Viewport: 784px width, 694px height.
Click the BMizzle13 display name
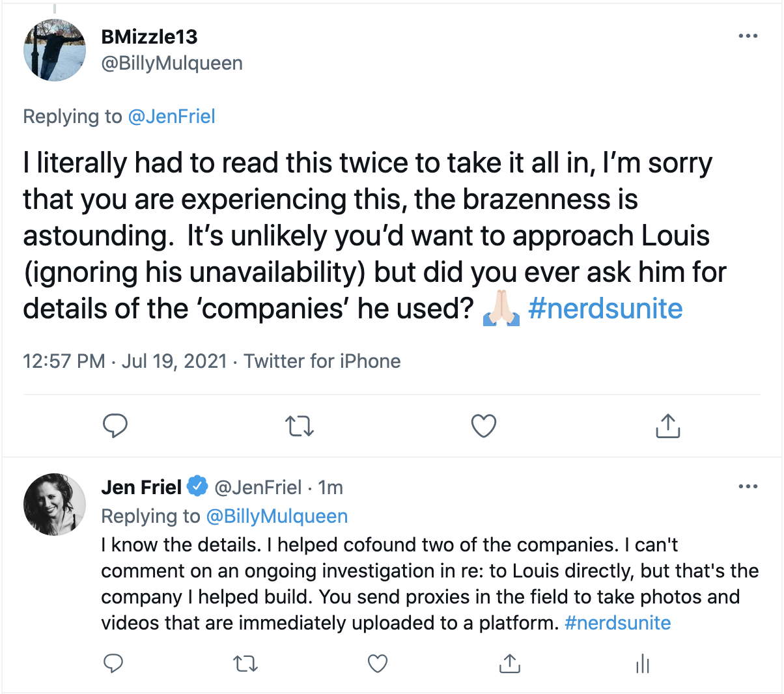[149, 37]
